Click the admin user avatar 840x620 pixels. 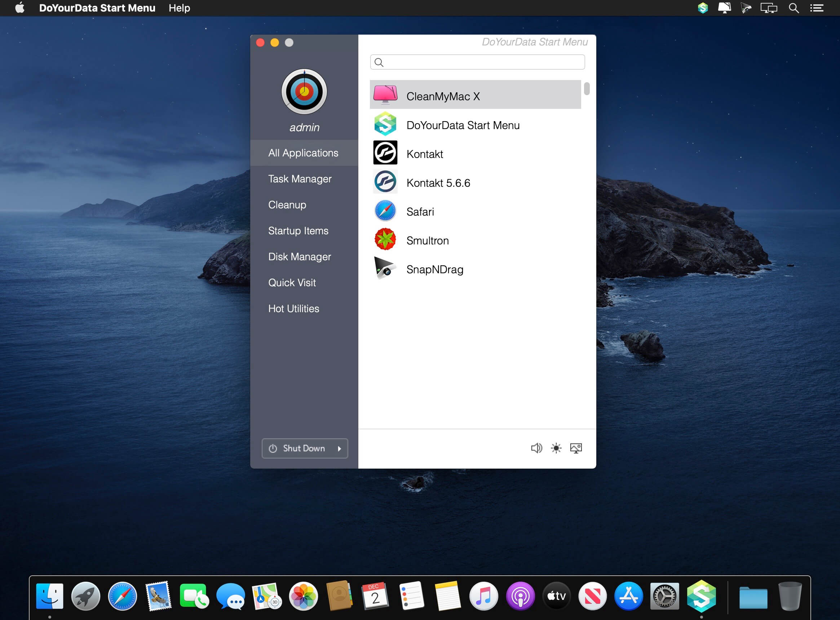[x=304, y=92]
